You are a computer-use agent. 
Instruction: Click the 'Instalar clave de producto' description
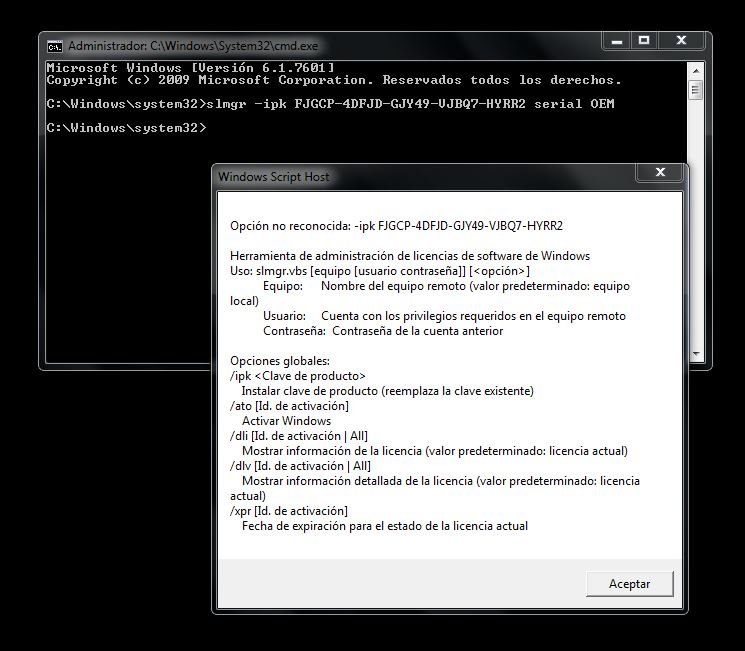[388, 391]
